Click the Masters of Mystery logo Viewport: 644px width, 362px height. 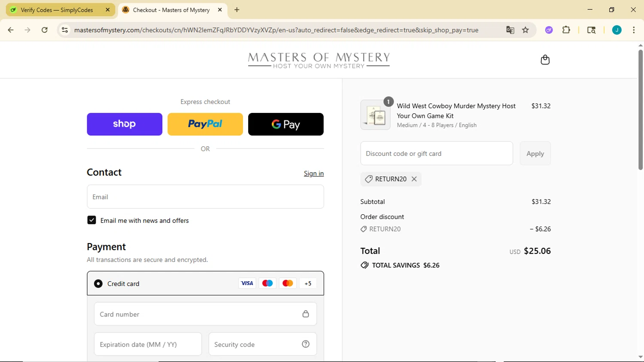click(319, 60)
